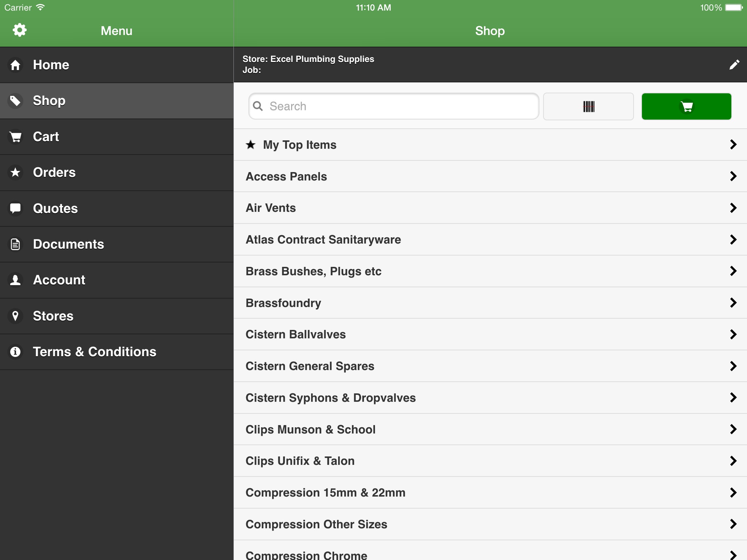Screen dimensions: 747x560
Task: Tap the Terms & Conditions info icon
Action: click(15, 352)
